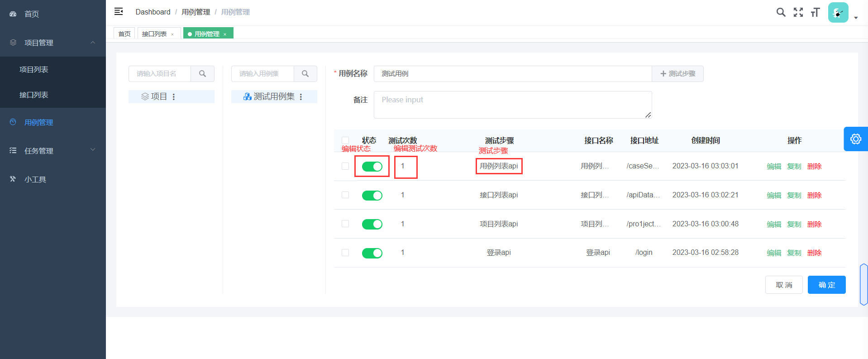The image size is (868, 359).
Task: Click the 任务管理 list icon in sidebar
Action: coord(13,151)
